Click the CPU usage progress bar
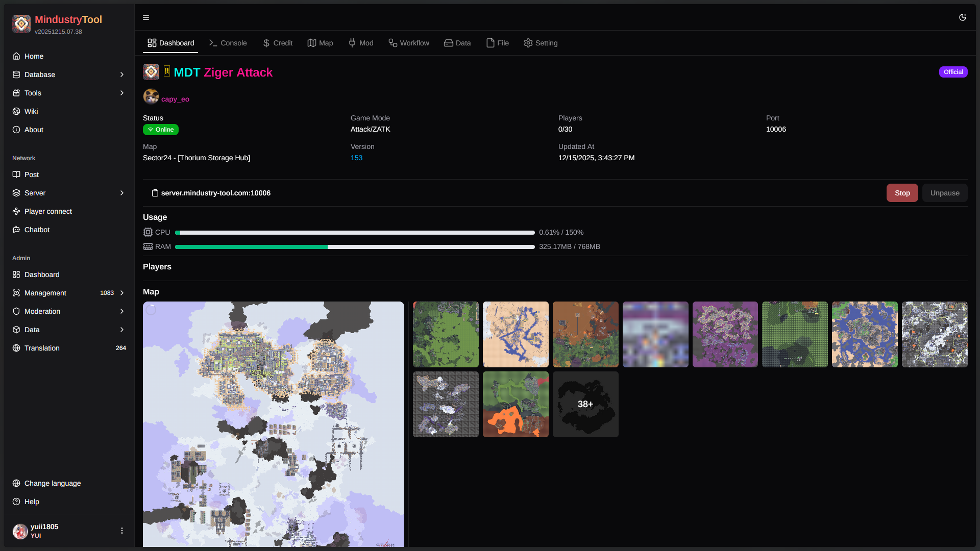The height and width of the screenshot is (551, 980). (x=355, y=232)
